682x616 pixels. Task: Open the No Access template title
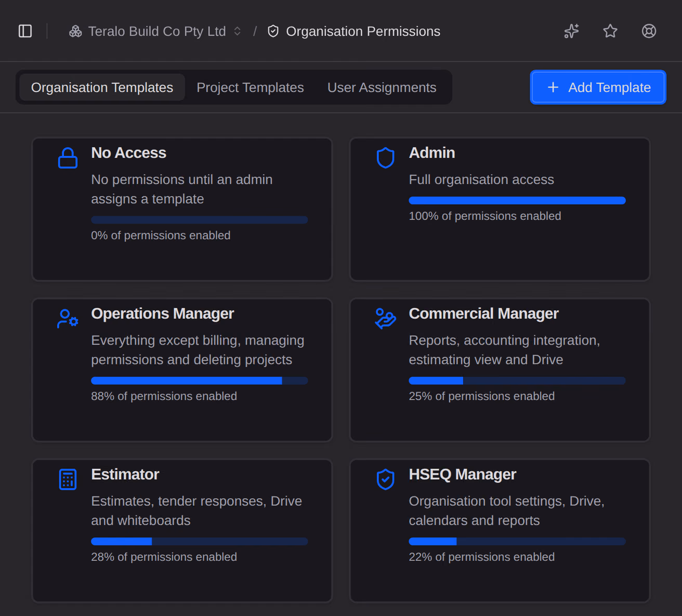128,153
